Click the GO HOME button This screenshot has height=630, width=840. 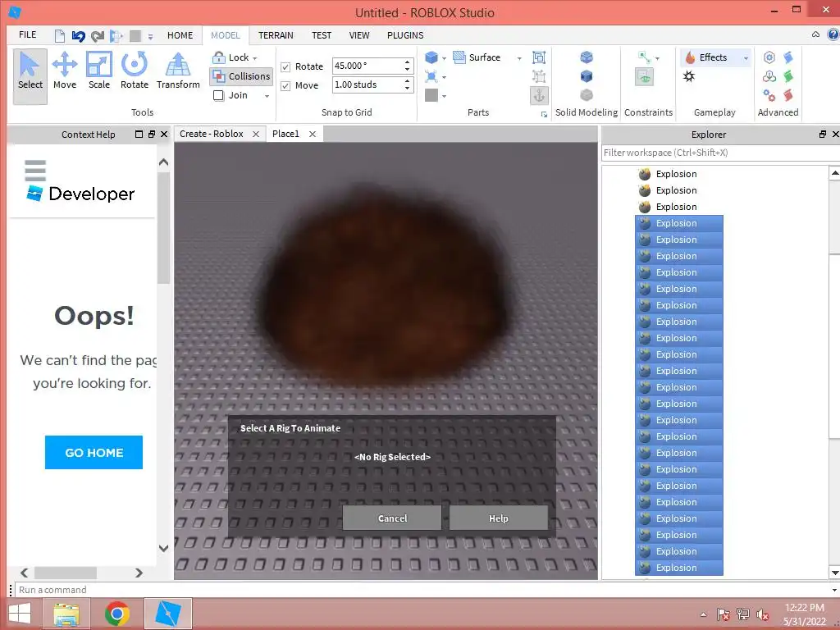94,453
